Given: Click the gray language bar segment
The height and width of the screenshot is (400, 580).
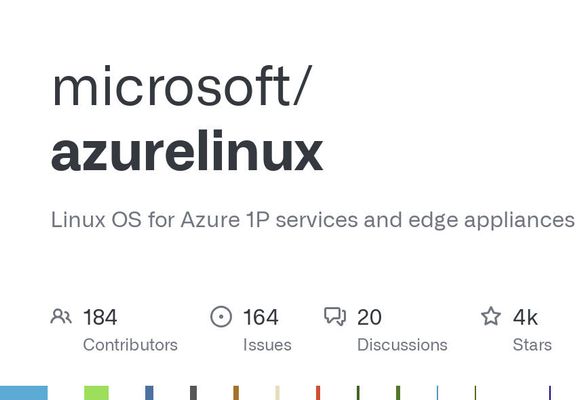Looking at the screenshot, I should point(193,393).
